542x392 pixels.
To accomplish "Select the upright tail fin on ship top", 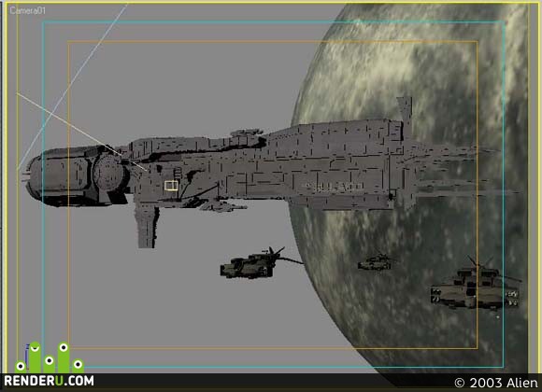I will coord(406,109).
